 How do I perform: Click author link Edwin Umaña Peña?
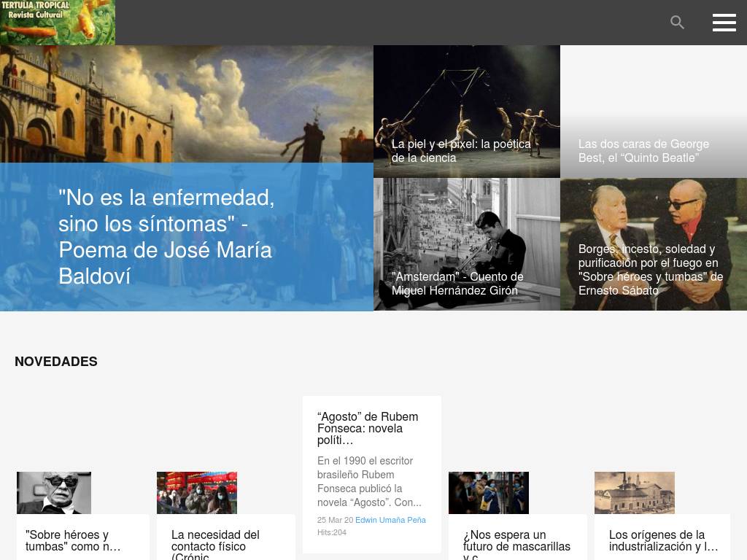pyautogui.click(x=390, y=520)
